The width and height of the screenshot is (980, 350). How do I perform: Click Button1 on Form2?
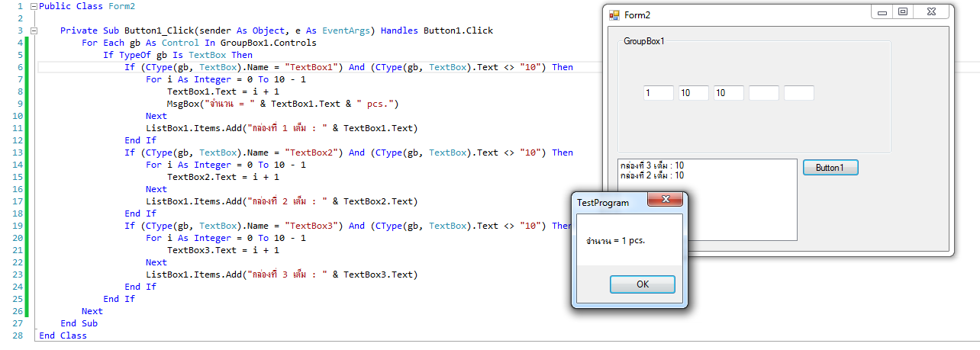830,168
